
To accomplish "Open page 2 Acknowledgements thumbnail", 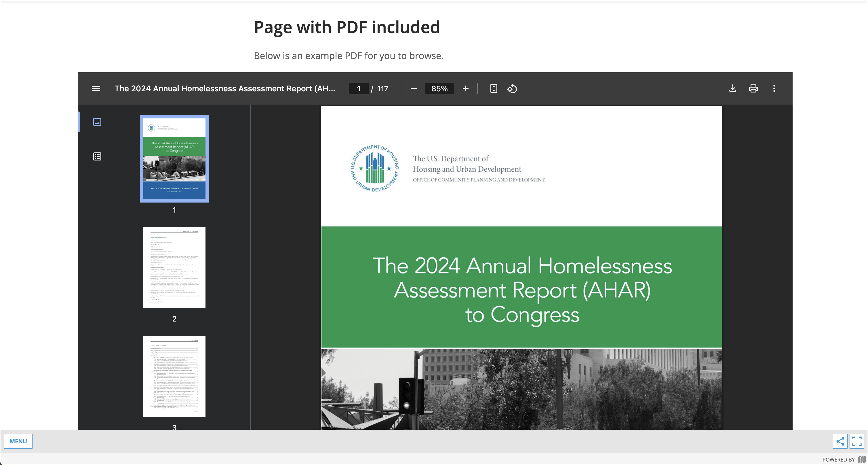I will click(174, 267).
